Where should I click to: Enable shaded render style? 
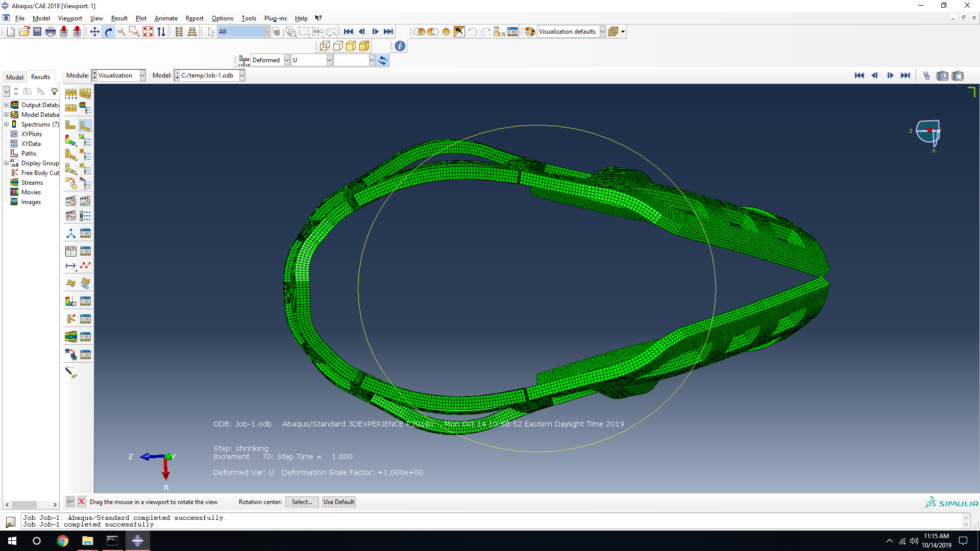[x=364, y=46]
